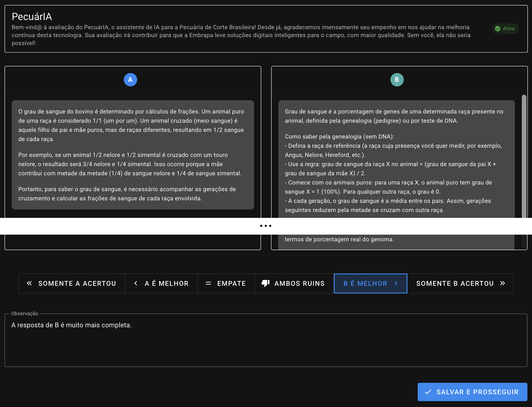Click the double right chevron icon
This screenshot has height=407, width=532.
pos(502,283)
